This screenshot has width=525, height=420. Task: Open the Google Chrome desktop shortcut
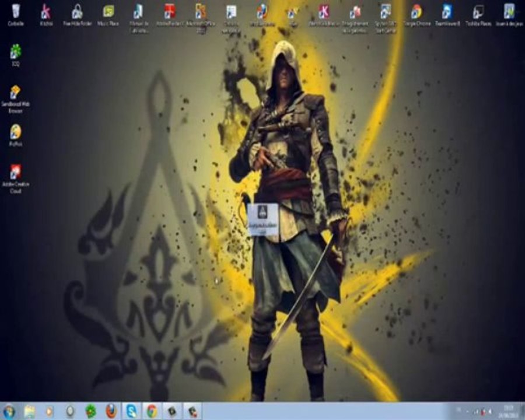416,15
